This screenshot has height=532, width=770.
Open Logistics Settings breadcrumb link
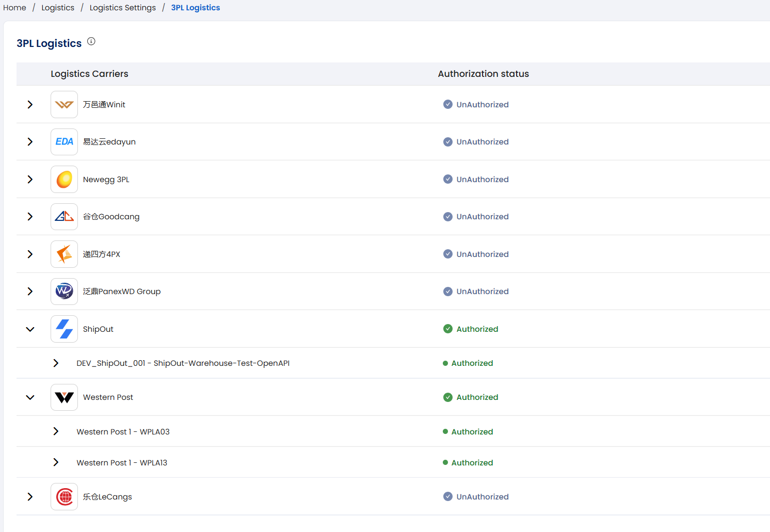point(122,8)
